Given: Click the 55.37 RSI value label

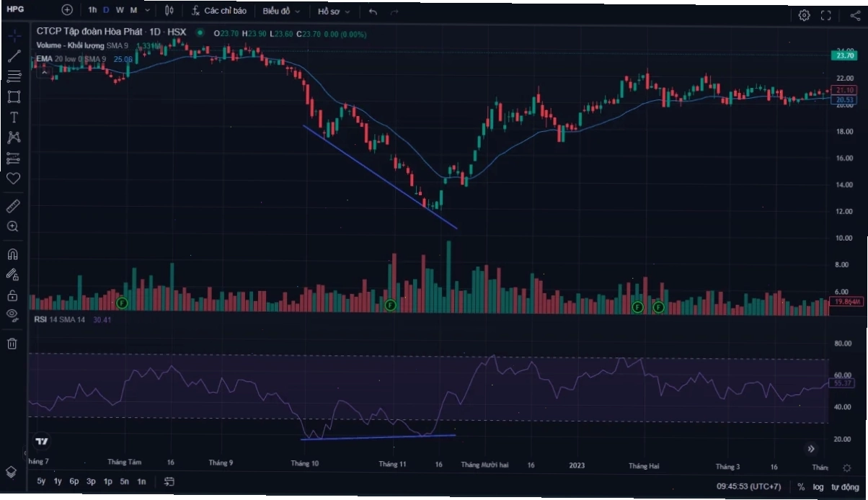Looking at the screenshot, I should [x=843, y=384].
